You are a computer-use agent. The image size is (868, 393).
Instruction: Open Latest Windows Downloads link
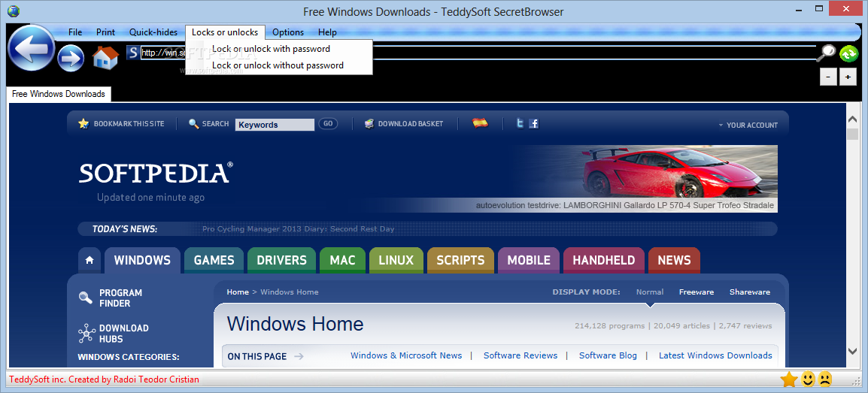(715, 355)
